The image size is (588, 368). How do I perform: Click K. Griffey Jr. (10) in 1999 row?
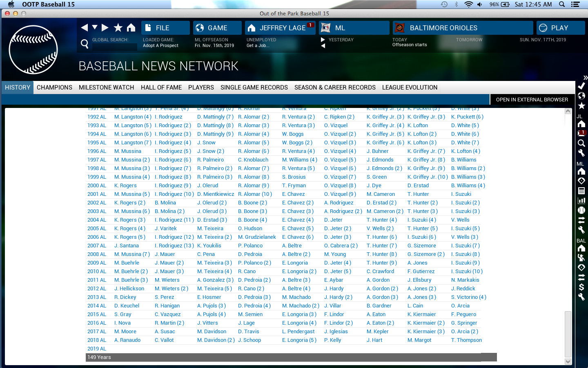pos(428,177)
